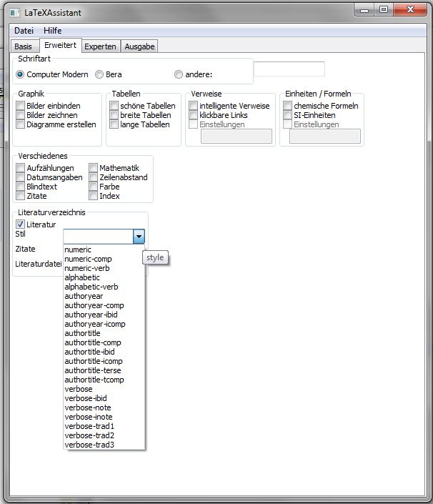Check the Mathematik option

pyautogui.click(x=94, y=168)
